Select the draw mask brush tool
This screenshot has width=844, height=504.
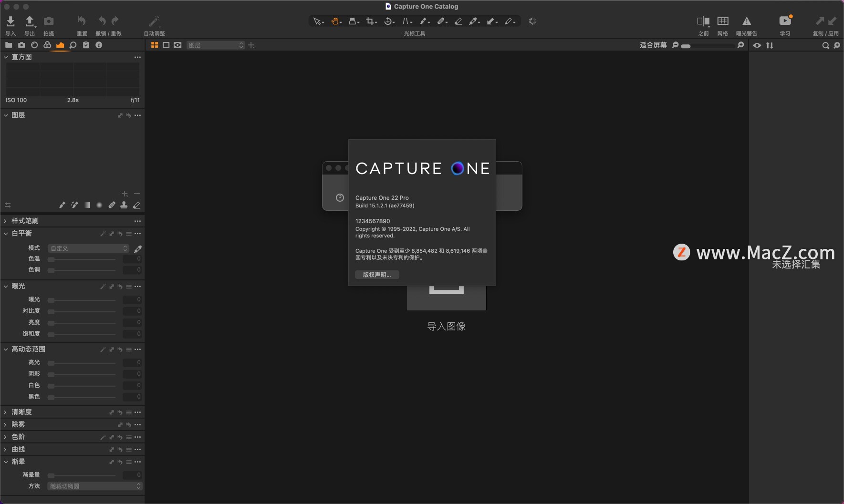click(425, 21)
